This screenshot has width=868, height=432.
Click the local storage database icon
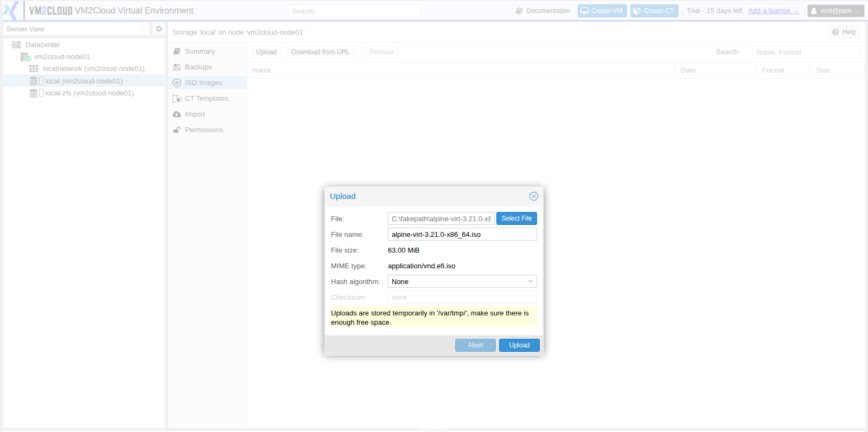click(x=34, y=81)
